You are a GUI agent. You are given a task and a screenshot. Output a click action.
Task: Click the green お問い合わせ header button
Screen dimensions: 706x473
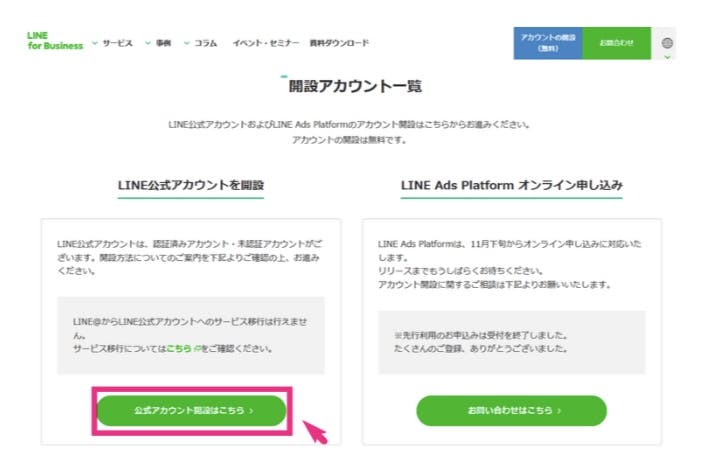[x=616, y=43]
